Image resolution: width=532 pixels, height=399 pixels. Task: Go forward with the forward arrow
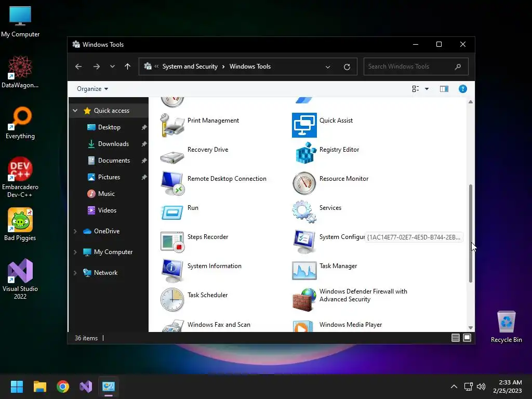96,66
